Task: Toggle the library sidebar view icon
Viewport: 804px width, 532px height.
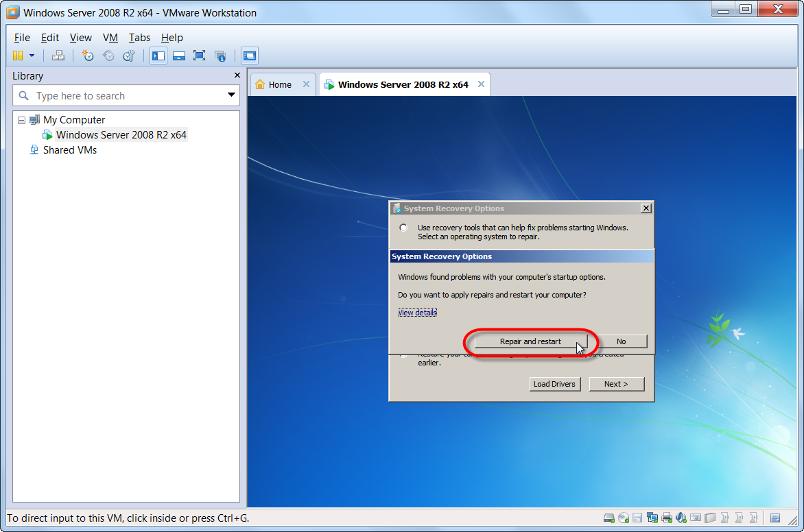Action: coord(158,56)
